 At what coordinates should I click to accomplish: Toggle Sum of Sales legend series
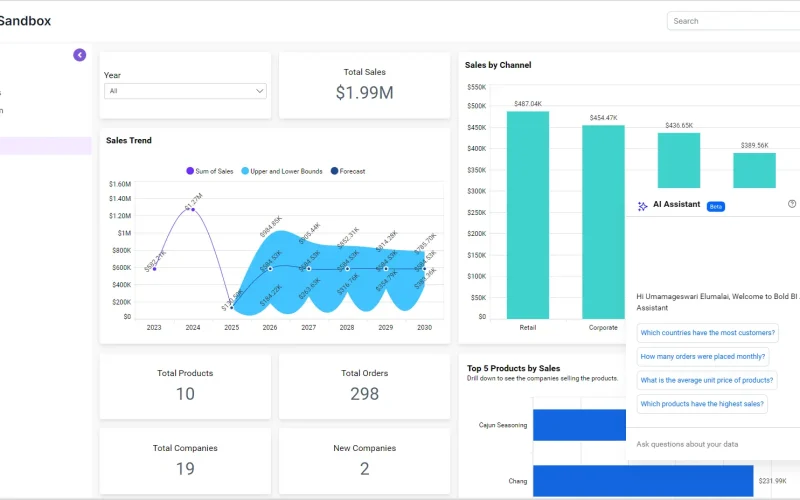[209, 171]
